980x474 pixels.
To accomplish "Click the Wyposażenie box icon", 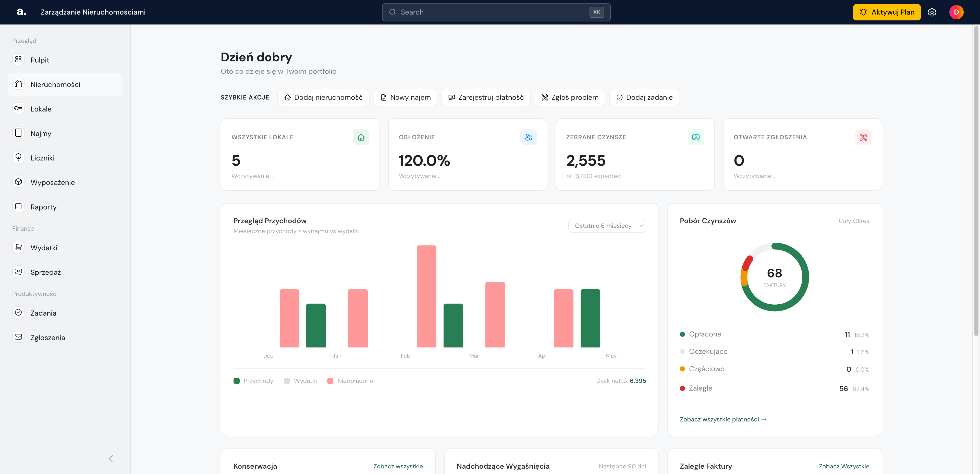I will pos(18,182).
